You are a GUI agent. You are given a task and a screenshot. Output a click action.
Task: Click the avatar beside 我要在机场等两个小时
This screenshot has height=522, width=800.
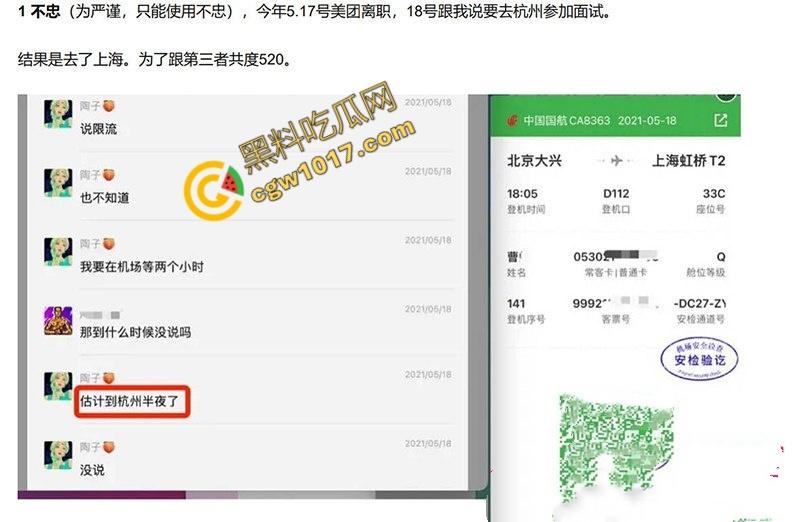click(x=58, y=251)
